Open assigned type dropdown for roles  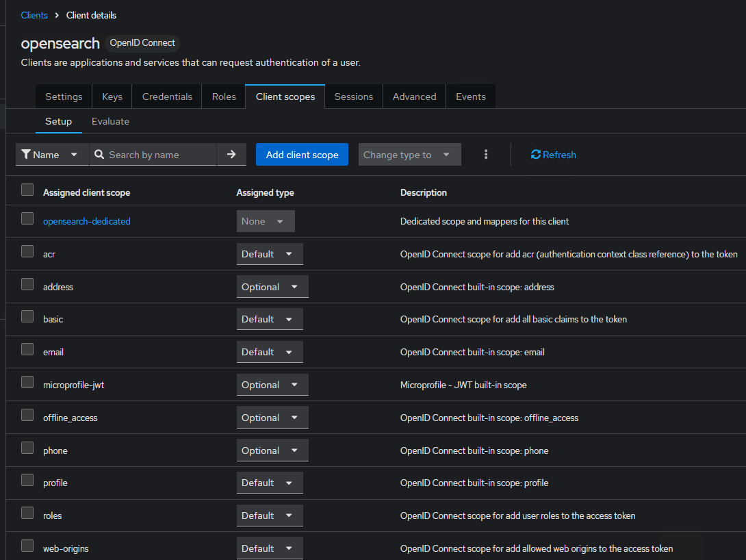tap(269, 516)
